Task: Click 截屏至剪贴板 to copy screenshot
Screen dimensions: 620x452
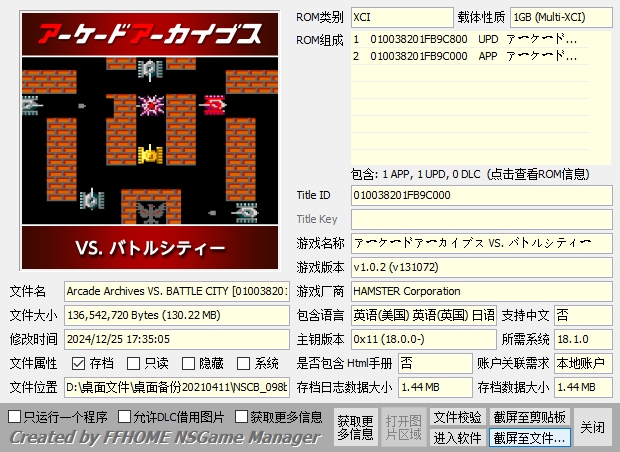Action: pyautogui.click(x=529, y=417)
